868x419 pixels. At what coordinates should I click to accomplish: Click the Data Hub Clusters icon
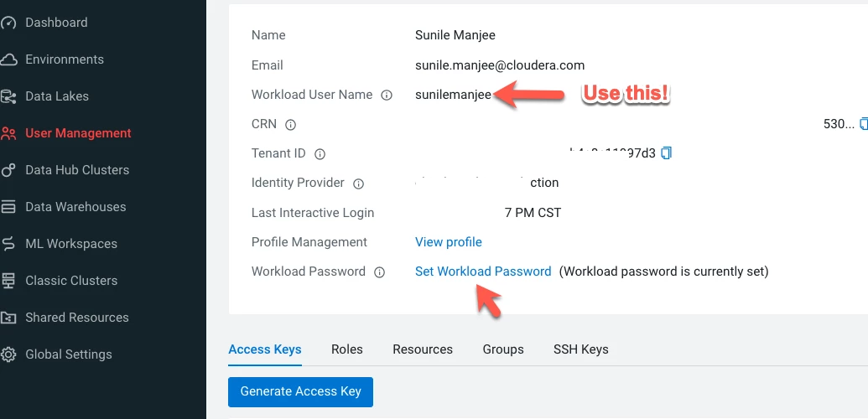click(x=8, y=170)
